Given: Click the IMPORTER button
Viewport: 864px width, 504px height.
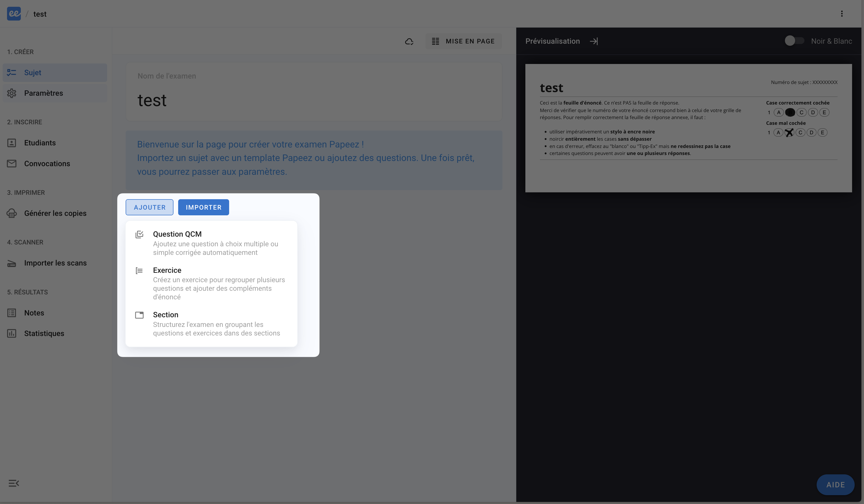Looking at the screenshot, I should [x=203, y=208].
